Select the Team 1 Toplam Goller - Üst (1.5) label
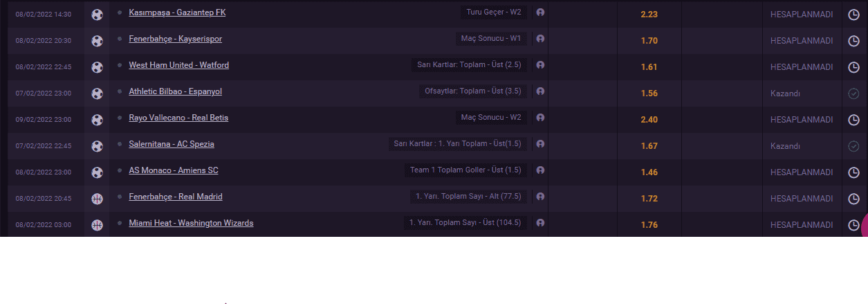868x304 pixels. click(x=466, y=170)
